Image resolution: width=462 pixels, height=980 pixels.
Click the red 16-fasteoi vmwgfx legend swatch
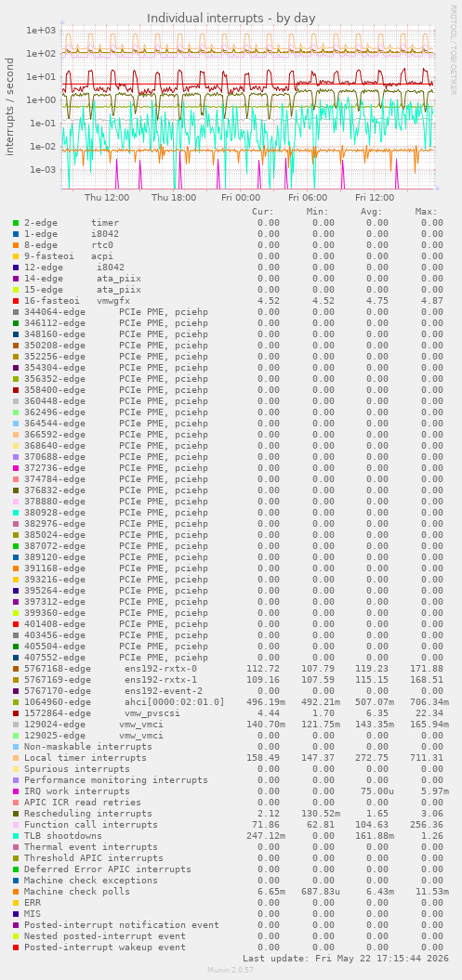[x=16, y=301]
